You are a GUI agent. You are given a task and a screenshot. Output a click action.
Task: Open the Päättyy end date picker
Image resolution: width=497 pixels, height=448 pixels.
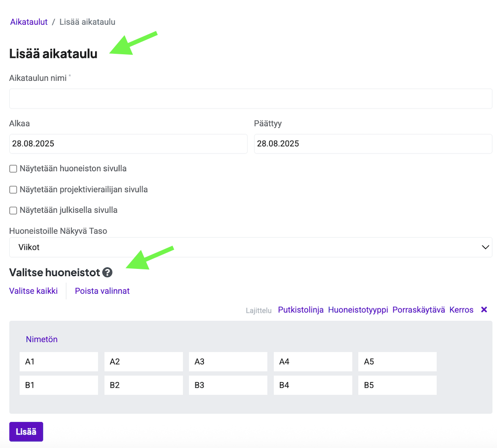(x=373, y=144)
